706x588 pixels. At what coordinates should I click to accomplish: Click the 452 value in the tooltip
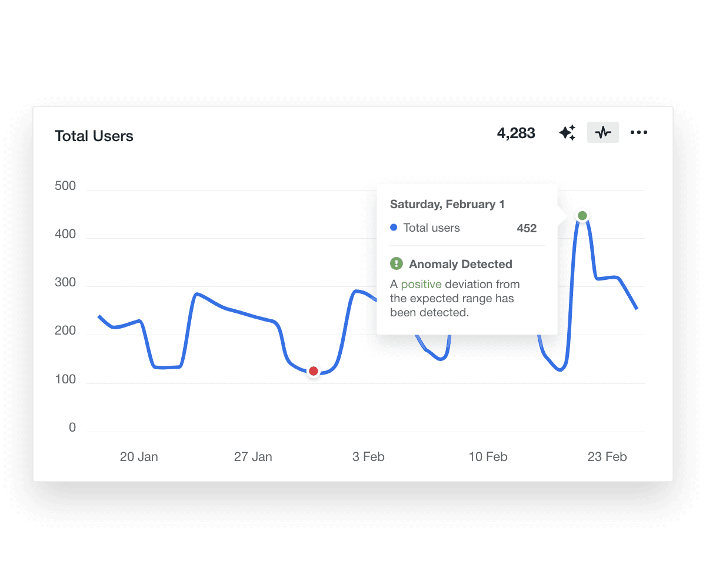(527, 228)
